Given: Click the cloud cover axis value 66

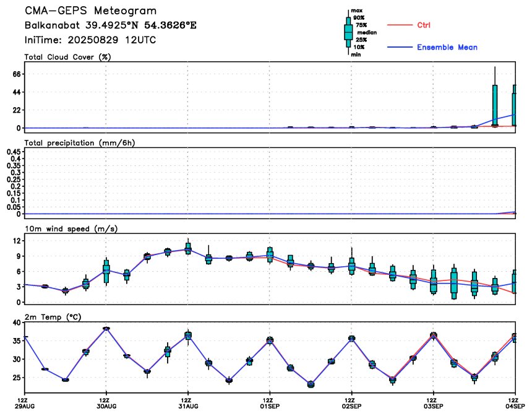Looking at the screenshot, I should pos(17,74).
